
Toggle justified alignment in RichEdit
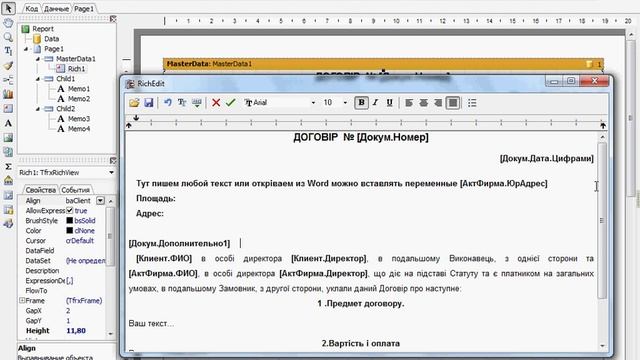(453, 103)
